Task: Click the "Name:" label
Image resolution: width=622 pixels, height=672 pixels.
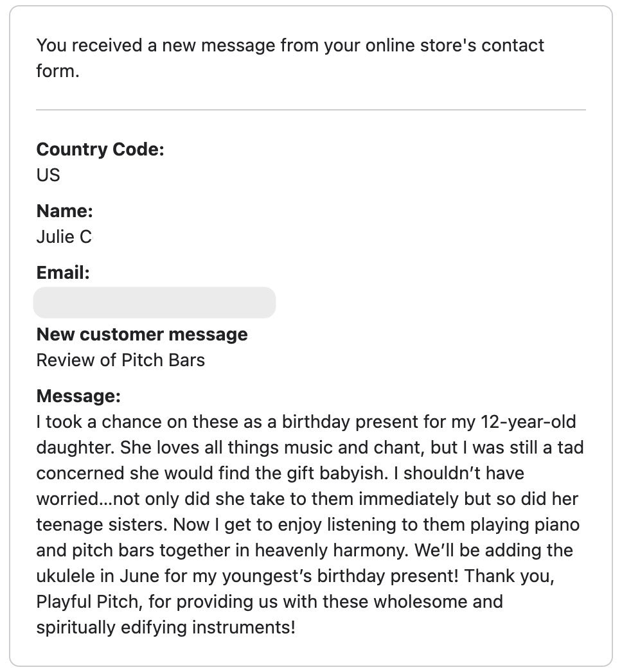Action: (64, 211)
